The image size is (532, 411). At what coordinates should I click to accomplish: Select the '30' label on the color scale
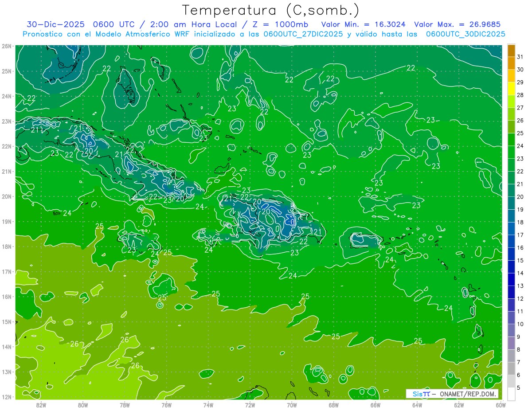coord(520,70)
